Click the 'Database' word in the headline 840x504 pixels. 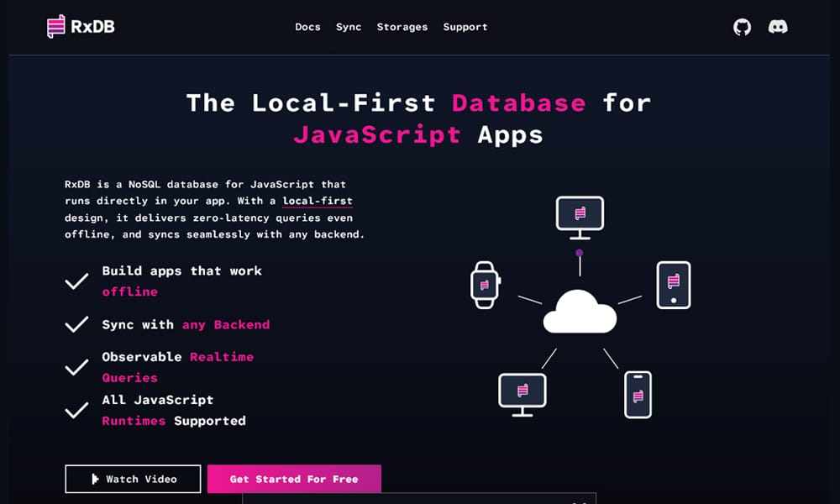[519, 102]
